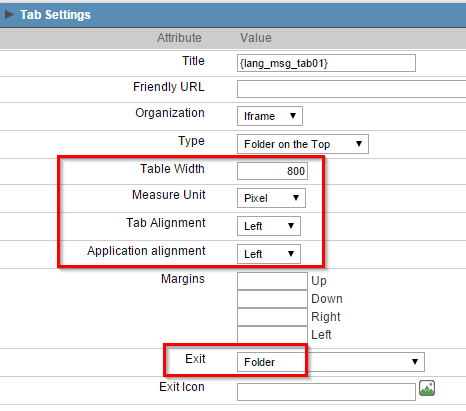The height and width of the screenshot is (411, 466).
Task: Click the Exit Icon text field
Action: pos(326,392)
